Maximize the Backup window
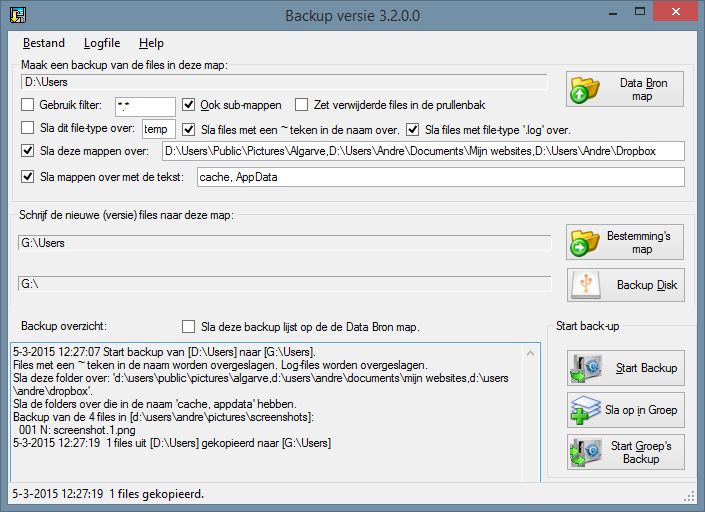Viewport: 705px width, 512px height. (640, 12)
